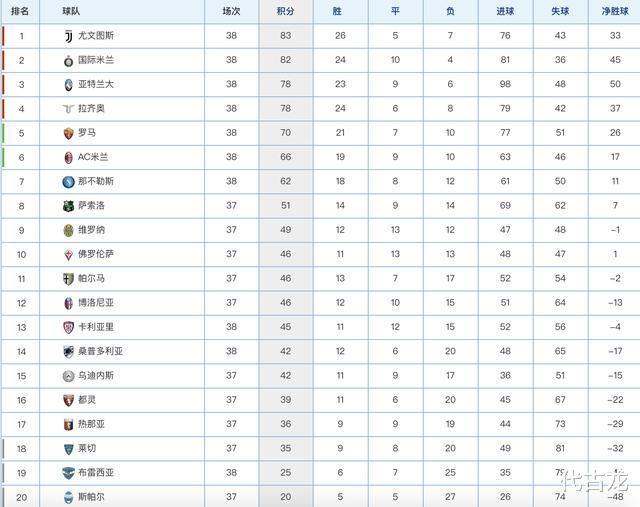
Task: Click the 场次 matches played column header
Action: (x=231, y=11)
